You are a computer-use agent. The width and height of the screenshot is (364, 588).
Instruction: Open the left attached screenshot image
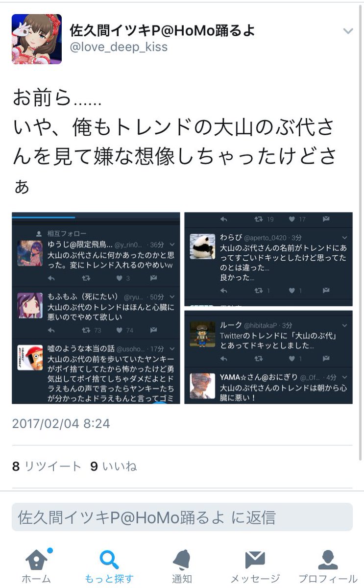(96, 308)
